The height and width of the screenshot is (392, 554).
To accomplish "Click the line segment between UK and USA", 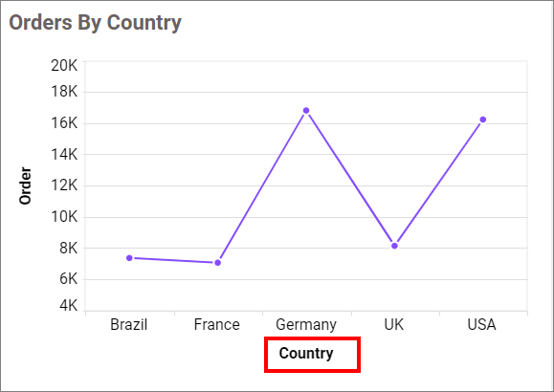I will click(439, 183).
